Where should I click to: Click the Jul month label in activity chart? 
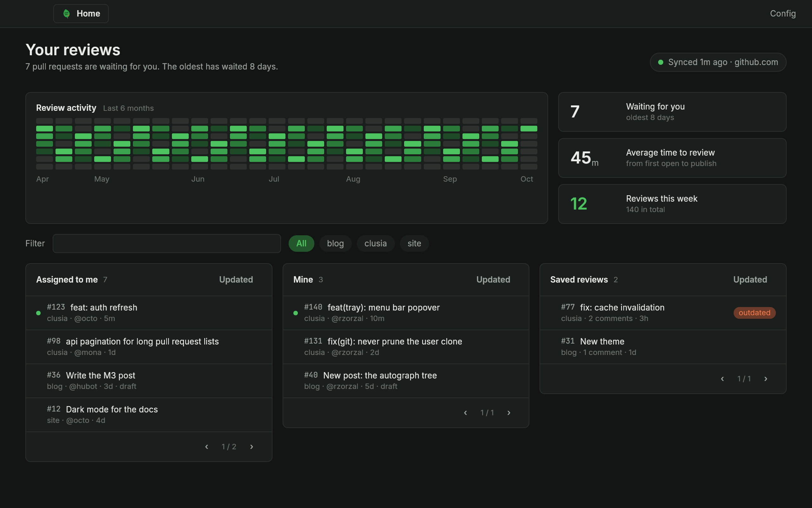[274, 179]
